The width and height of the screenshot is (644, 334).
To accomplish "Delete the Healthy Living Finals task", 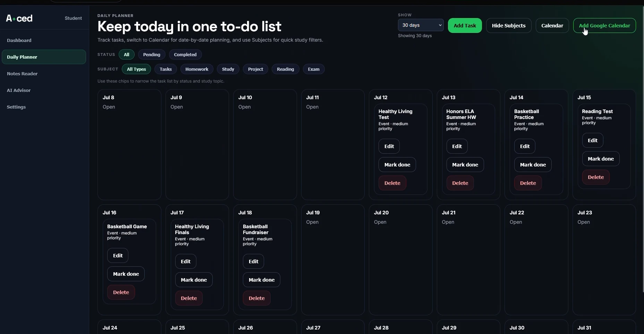I will (x=189, y=298).
